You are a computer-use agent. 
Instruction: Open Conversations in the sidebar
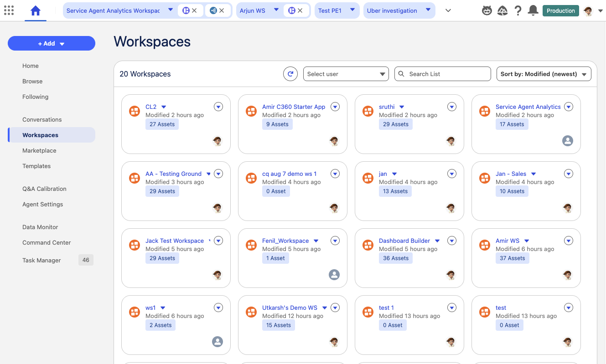point(42,119)
